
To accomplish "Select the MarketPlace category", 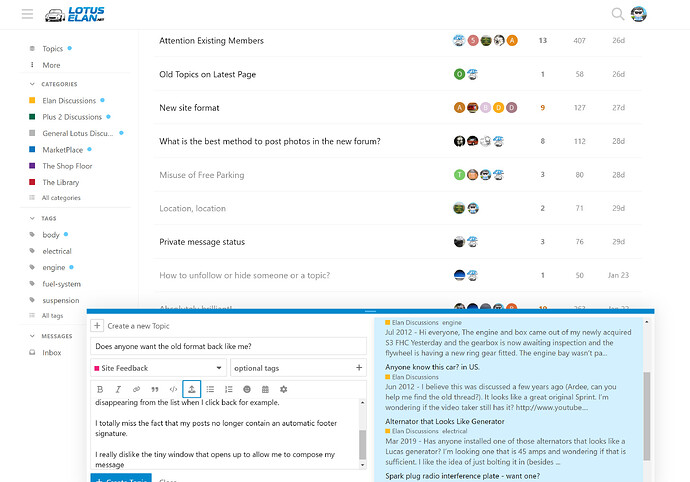I will click(x=62, y=150).
